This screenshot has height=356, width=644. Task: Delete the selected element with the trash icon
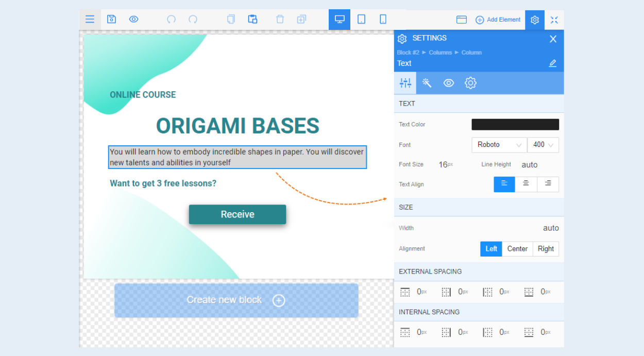280,20
